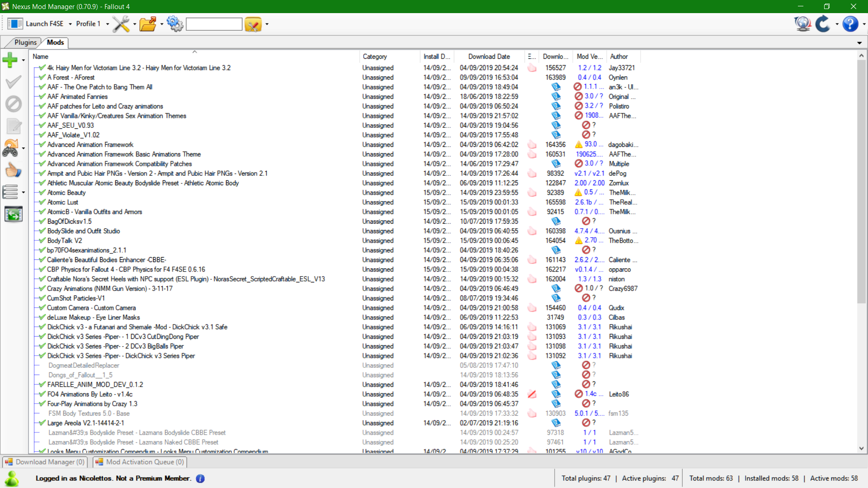Click the green user avatar icon
The width and height of the screenshot is (868, 488).
(12, 479)
